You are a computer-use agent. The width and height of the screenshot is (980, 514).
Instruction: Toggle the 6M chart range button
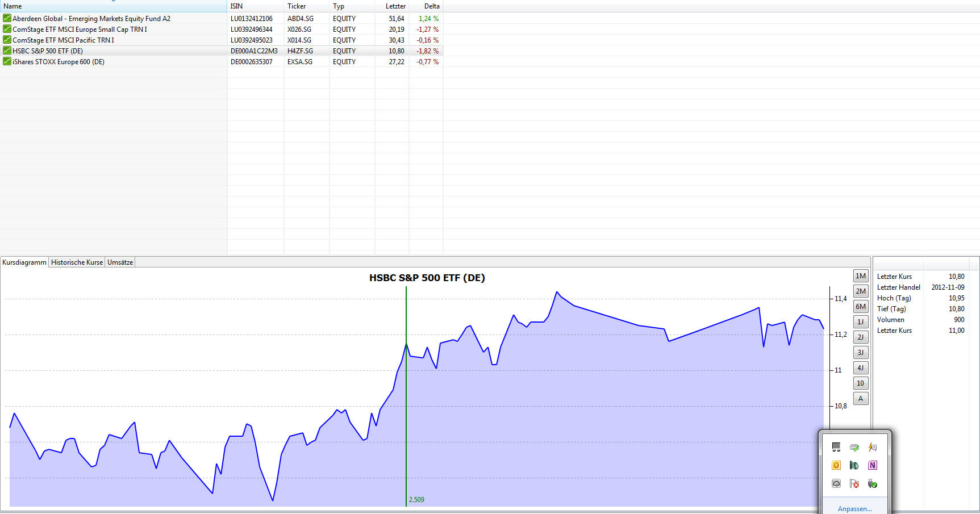861,307
